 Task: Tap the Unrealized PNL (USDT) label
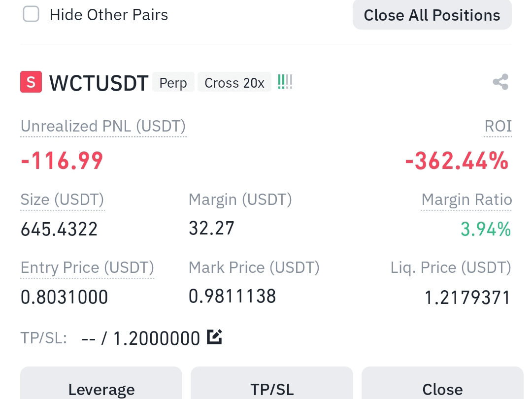click(x=103, y=127)
